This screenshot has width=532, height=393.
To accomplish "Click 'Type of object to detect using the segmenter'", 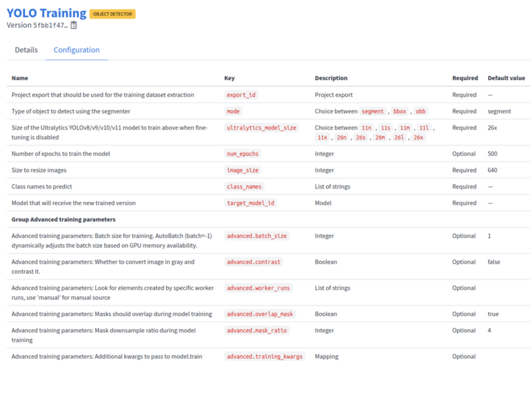I will [x=71, y=112].
